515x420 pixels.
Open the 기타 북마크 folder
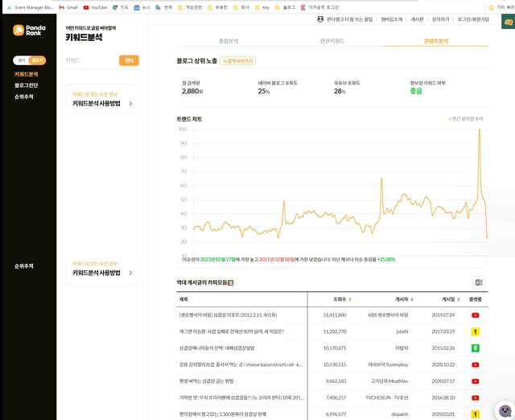tap(501, 7)
